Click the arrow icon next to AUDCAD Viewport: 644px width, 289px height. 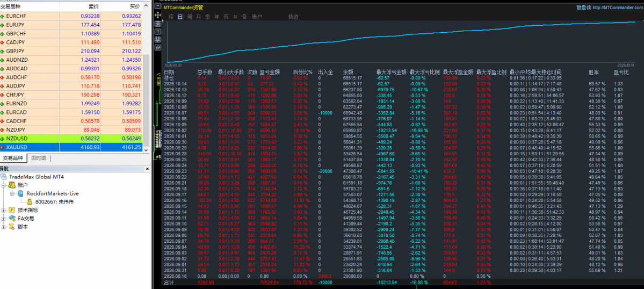point(3,69)
